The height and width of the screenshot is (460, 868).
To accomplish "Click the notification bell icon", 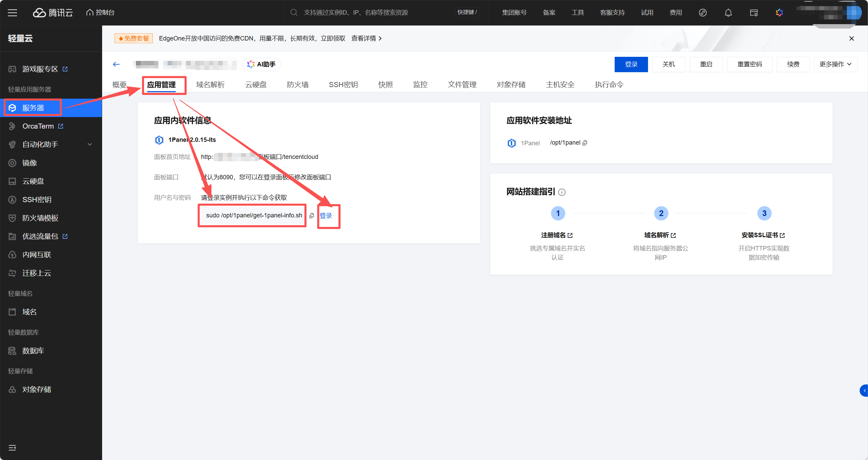I will coord(728,13).
